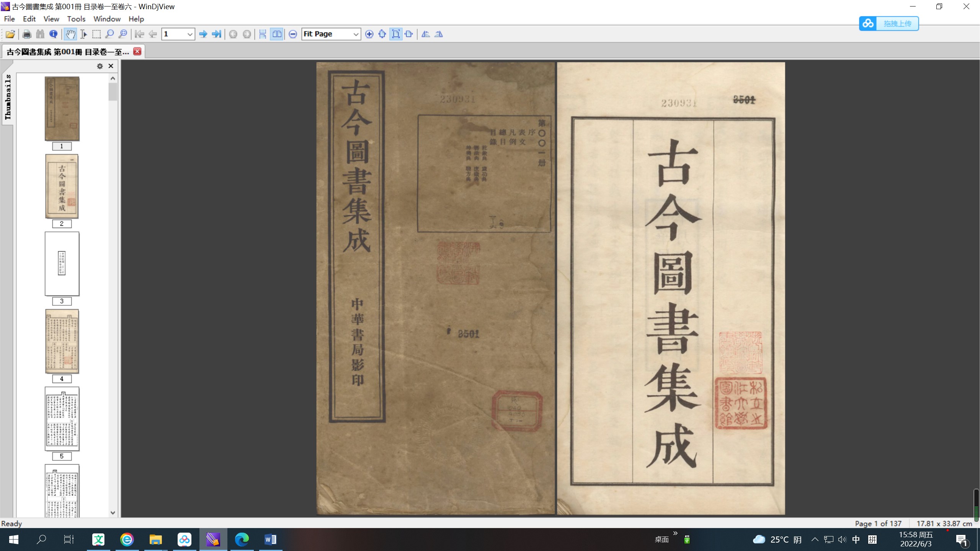Switch to the Thumbnails side tab
This screenshot has width=980, height=551.
pos(8,97)
